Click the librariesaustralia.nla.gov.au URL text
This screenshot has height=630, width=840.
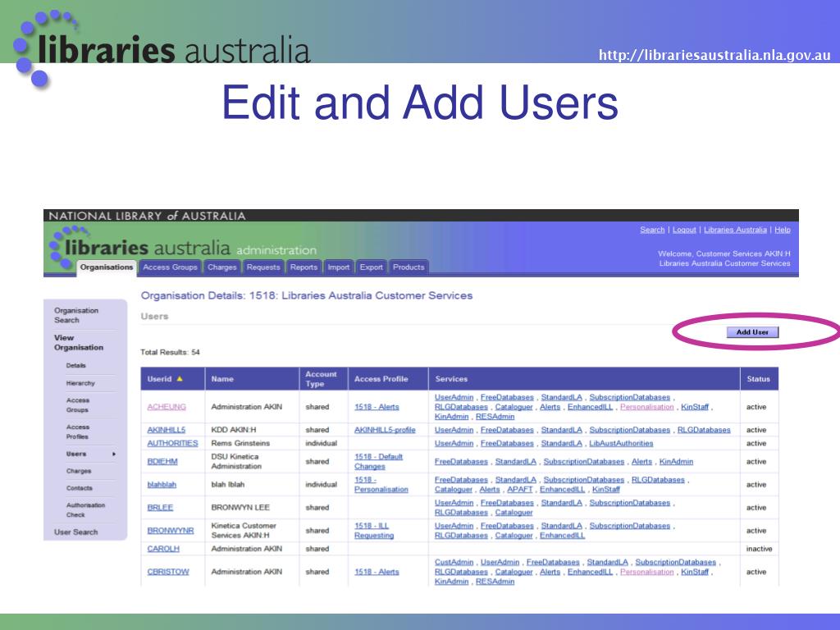[714, 55]
